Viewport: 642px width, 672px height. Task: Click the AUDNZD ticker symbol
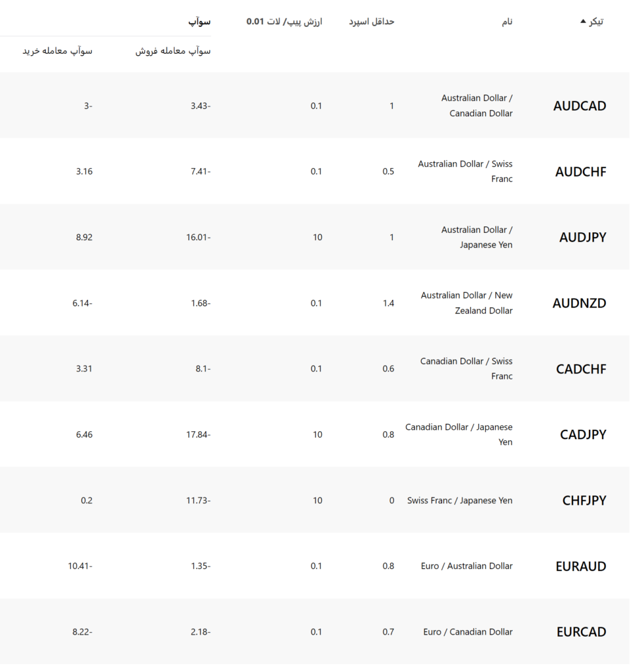coord(579,303)
